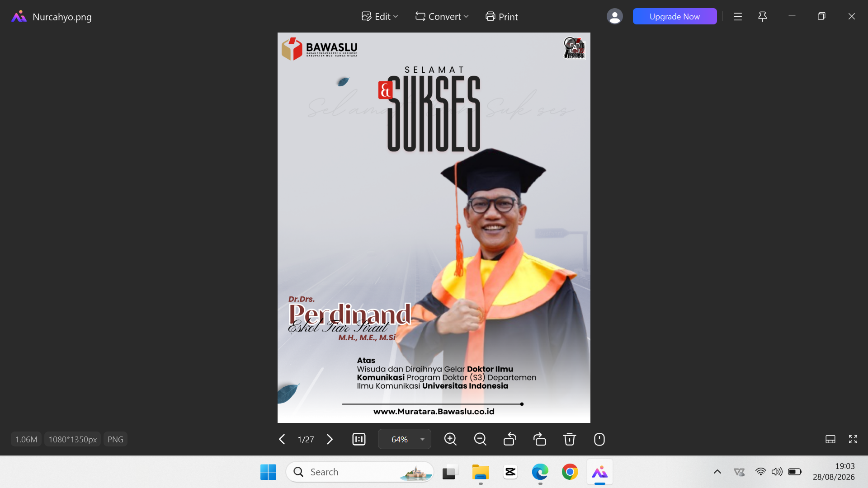Viewport: 868px width, 488px height.
Task: Expand the Convert menu
Action: pyautogui.click(x=442, y=17)
